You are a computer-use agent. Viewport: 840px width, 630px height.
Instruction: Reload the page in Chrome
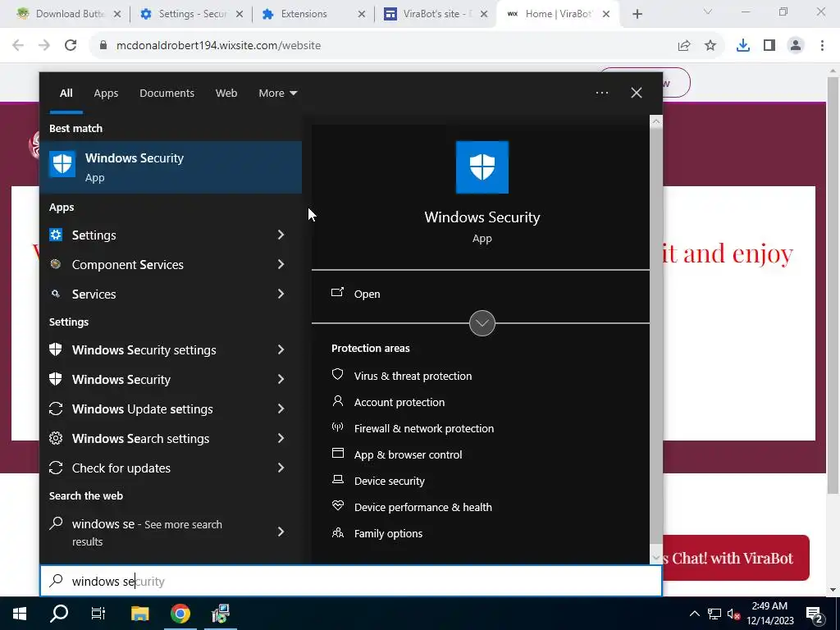point(71,46)
